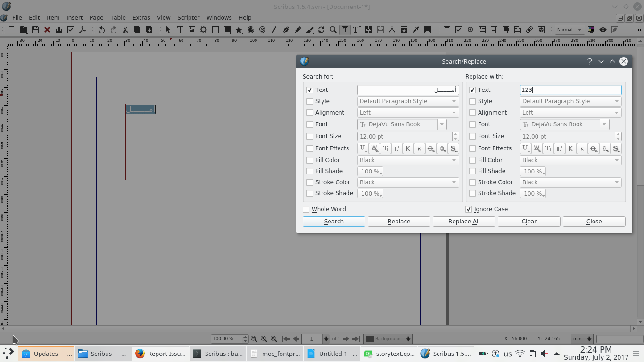The width and height of the screenshot is (644, 362).
Task: Click the Image Frame tool icon
Action: [x=192, y=30]
